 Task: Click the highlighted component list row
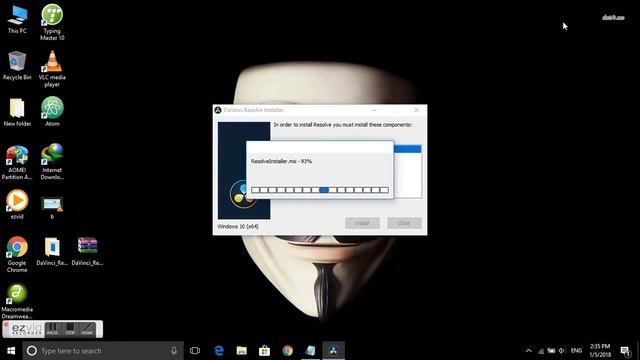click(407, 149)
